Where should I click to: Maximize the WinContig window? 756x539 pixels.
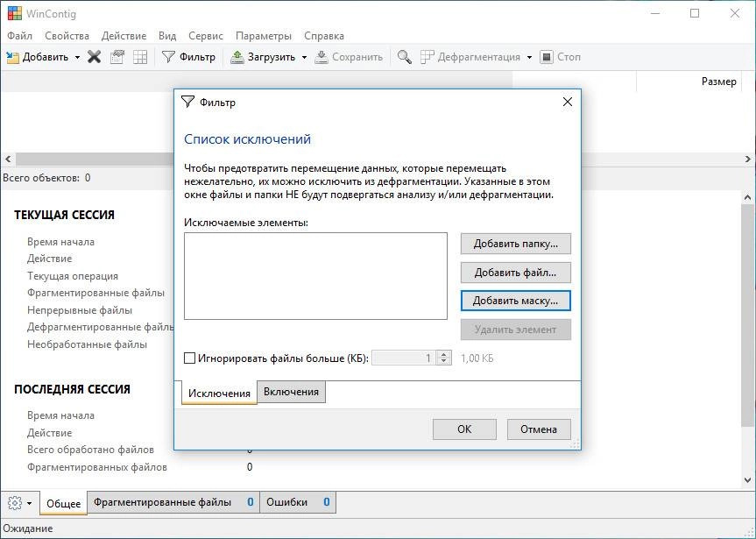pyautogui.click(x=695, y=13)
